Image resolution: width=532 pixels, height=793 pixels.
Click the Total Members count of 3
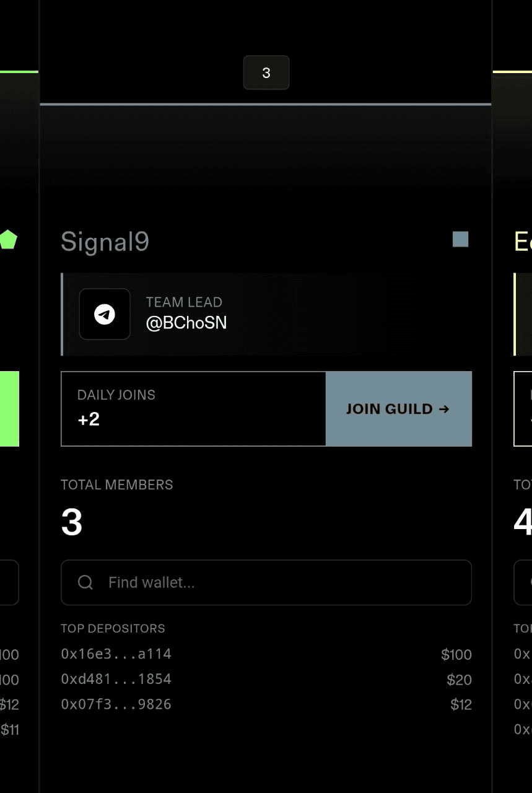click(72, 522)
